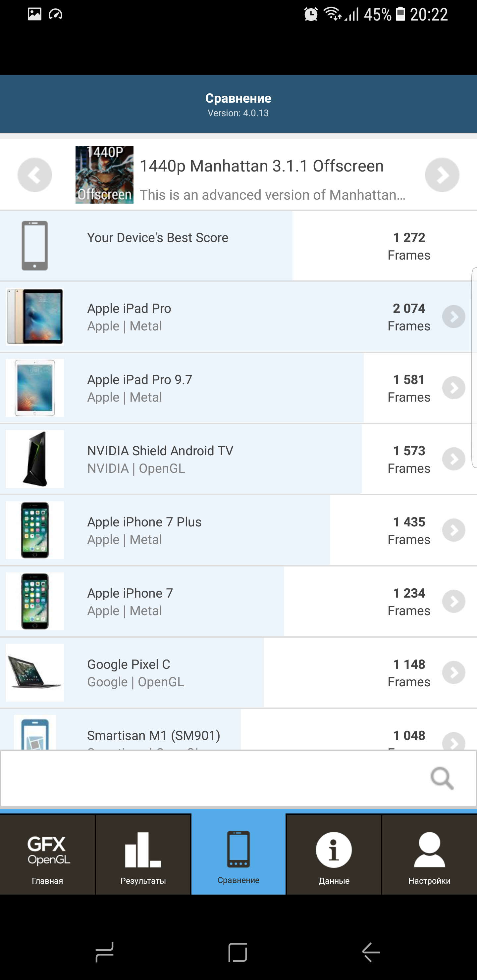Select the Сравнение phone tab
This screenshot has width=477, height=980.
[x=238, y=854]
